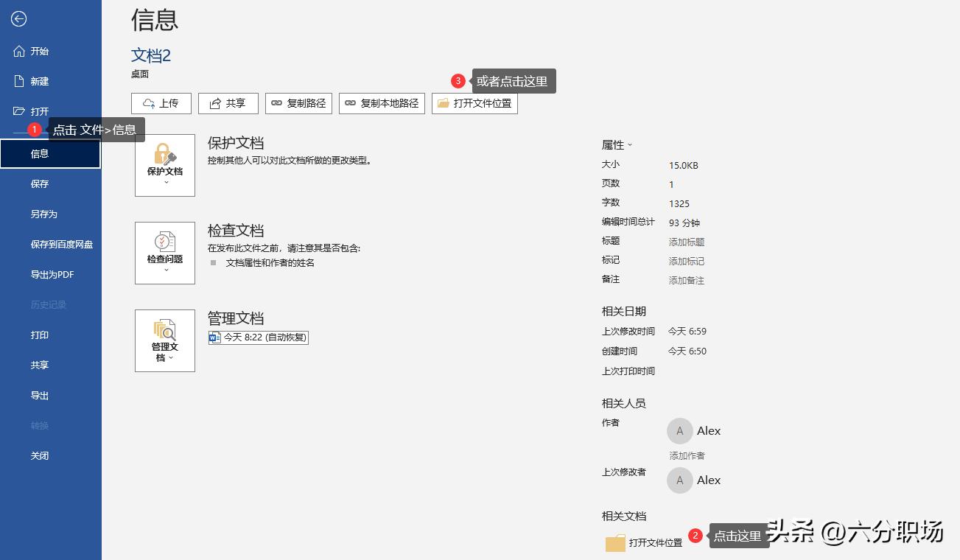This screenshot has height=560, width=960.
Task: Expand the 属性 (Properties) dropdown
Action: [x=628, y=145]
